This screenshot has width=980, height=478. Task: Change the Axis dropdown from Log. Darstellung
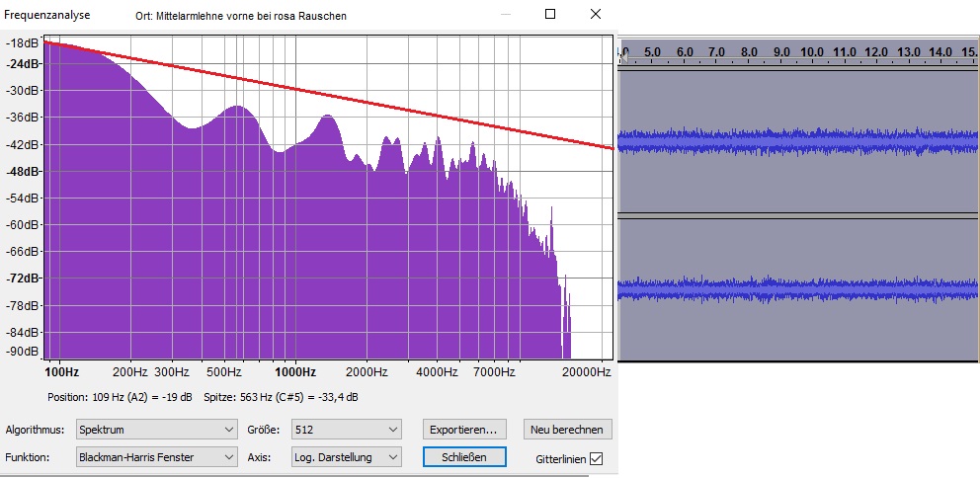346,457
